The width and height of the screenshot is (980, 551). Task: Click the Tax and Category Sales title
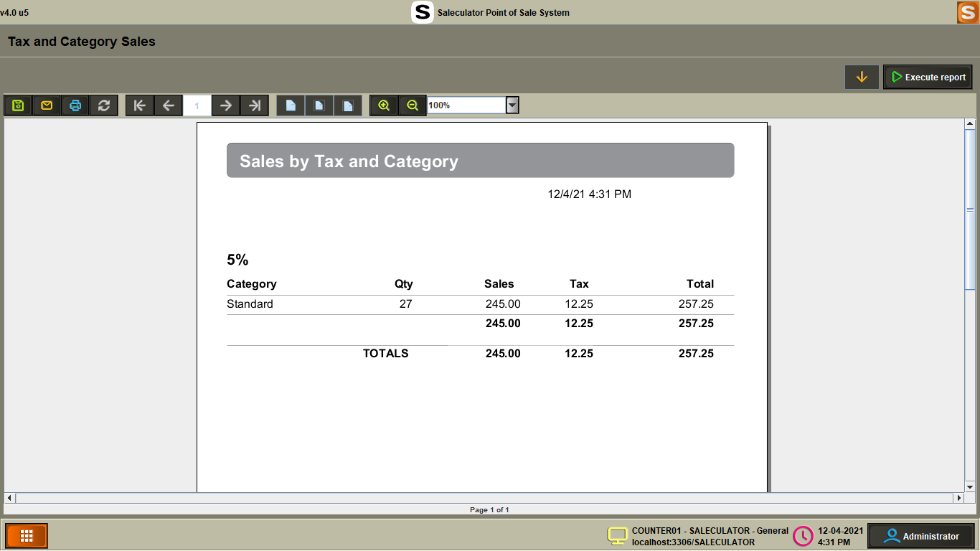(82, 42)
